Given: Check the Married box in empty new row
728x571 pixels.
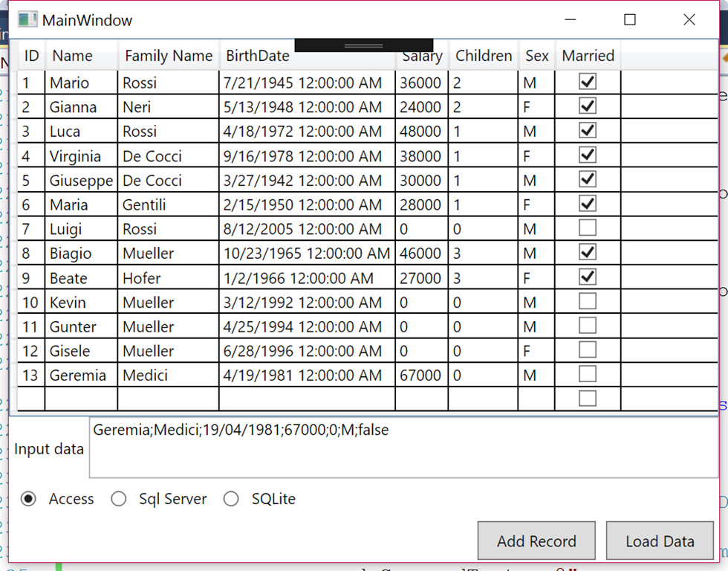Looking at the screenshot, I should pos(588,399).
